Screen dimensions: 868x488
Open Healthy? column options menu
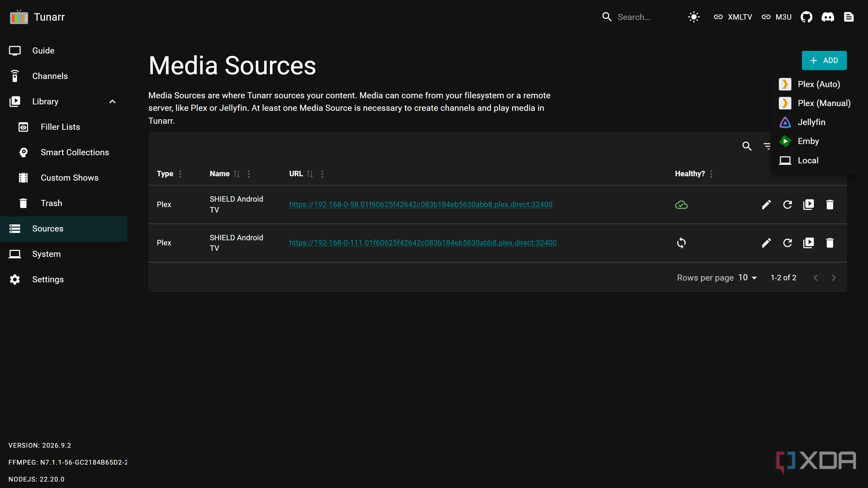click(x=711, y=174)
